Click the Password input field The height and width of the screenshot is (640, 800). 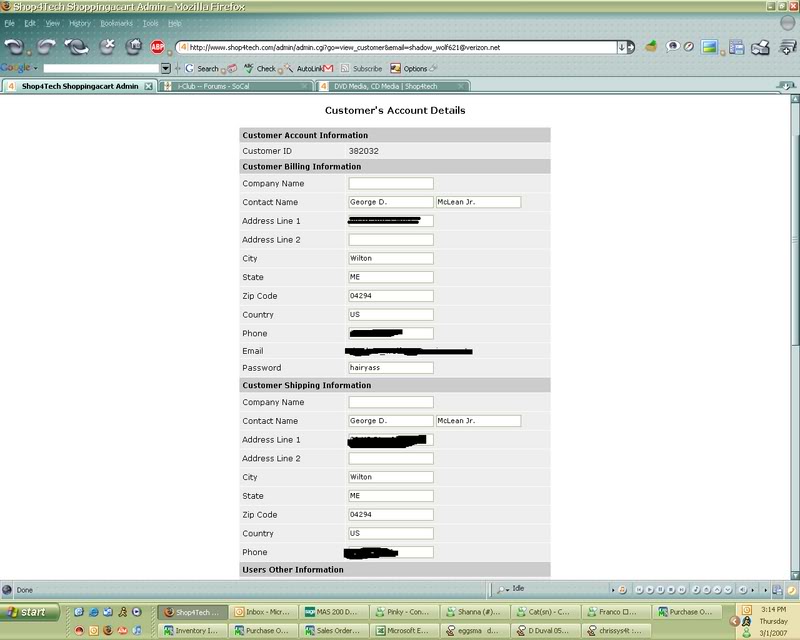click(x=390, y=367)
